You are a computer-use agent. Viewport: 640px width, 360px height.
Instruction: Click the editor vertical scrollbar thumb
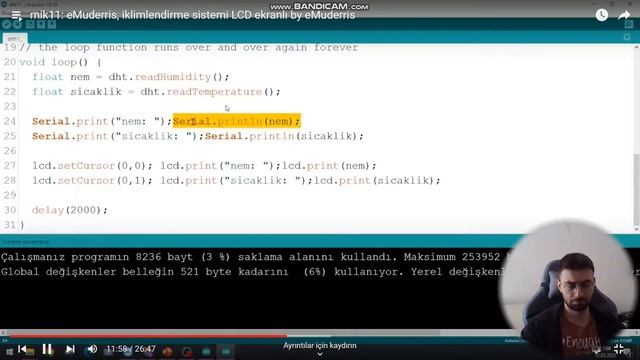(636, 189)
